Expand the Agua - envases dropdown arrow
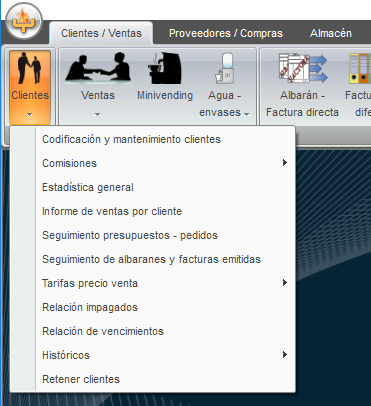The height and width of the screenshot is (406, 371). (x=246, y=114)
